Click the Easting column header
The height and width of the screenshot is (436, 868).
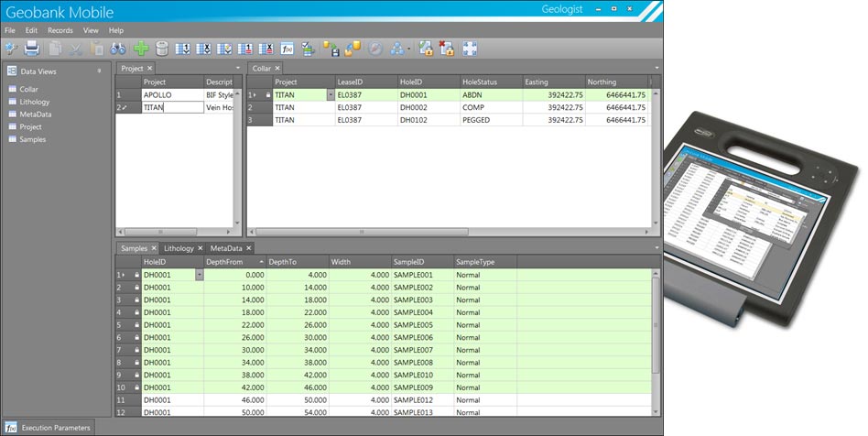[x=554, y=82]
